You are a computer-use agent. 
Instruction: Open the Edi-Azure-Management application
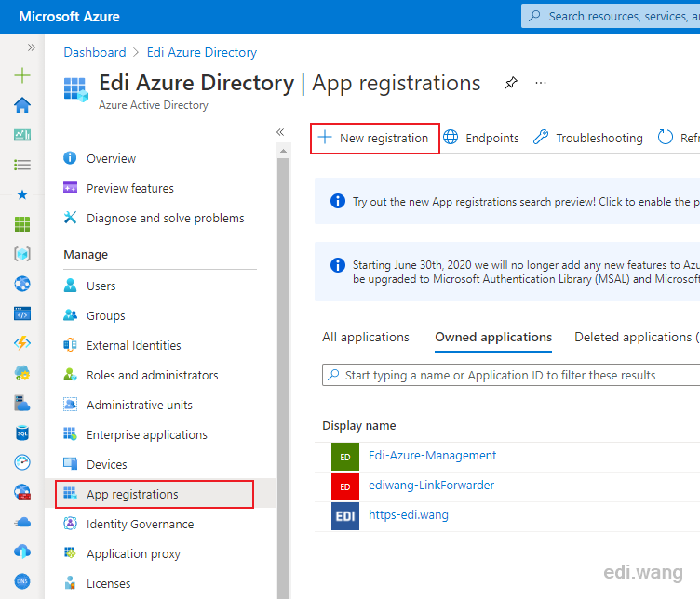[432, 456]
